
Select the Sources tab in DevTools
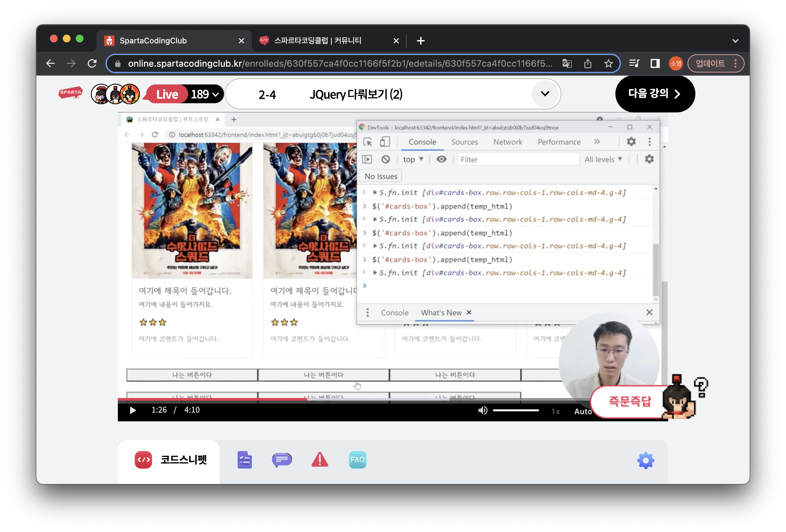464,142
